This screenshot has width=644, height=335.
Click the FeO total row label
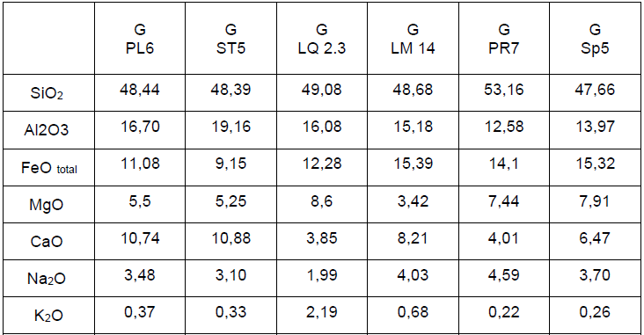[x=49, y=167]
